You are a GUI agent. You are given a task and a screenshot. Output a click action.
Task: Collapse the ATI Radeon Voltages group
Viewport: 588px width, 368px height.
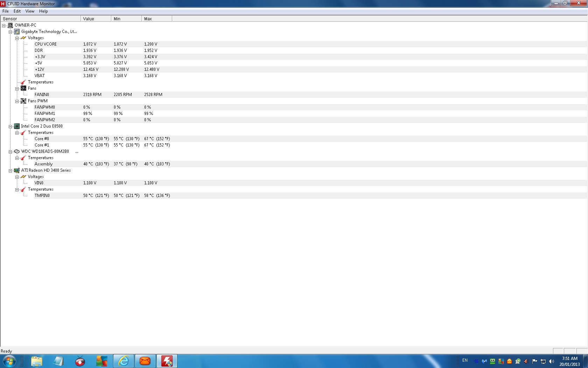17,177
